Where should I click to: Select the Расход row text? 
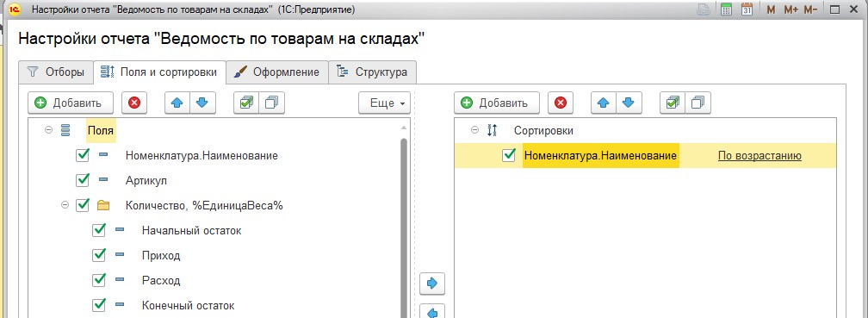[161, 280]
